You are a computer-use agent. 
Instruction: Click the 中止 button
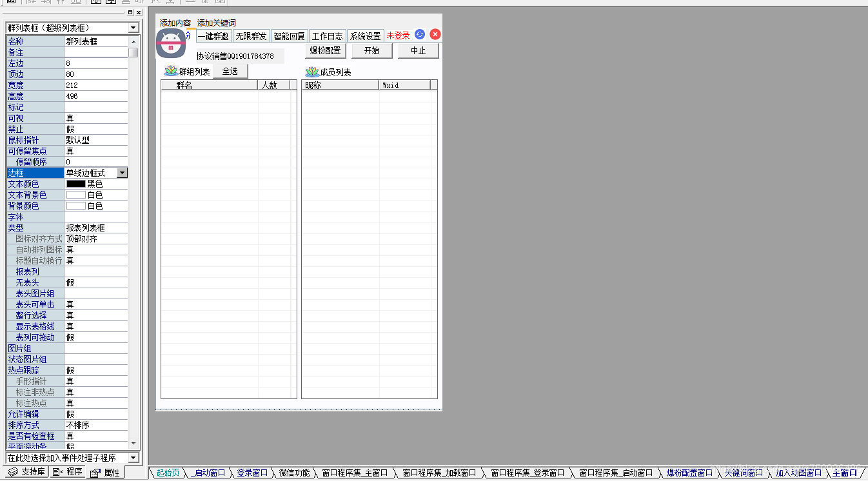(419, 50)
